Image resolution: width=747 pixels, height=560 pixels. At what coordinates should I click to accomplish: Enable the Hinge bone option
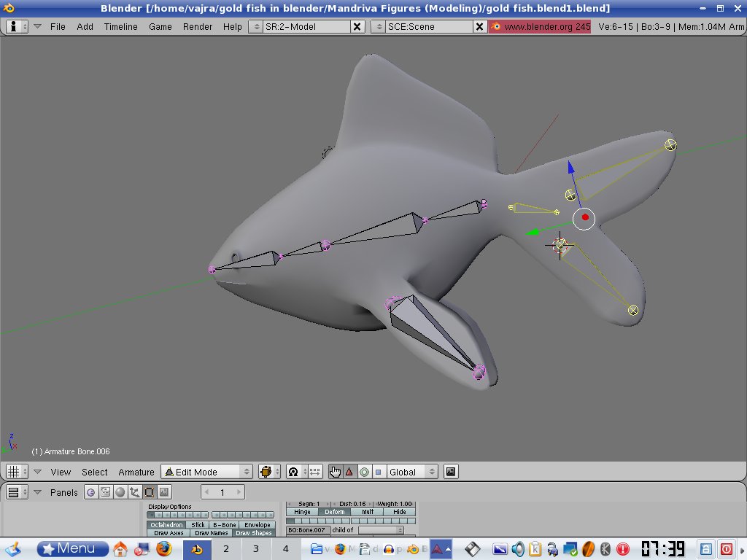click(302, 512)
